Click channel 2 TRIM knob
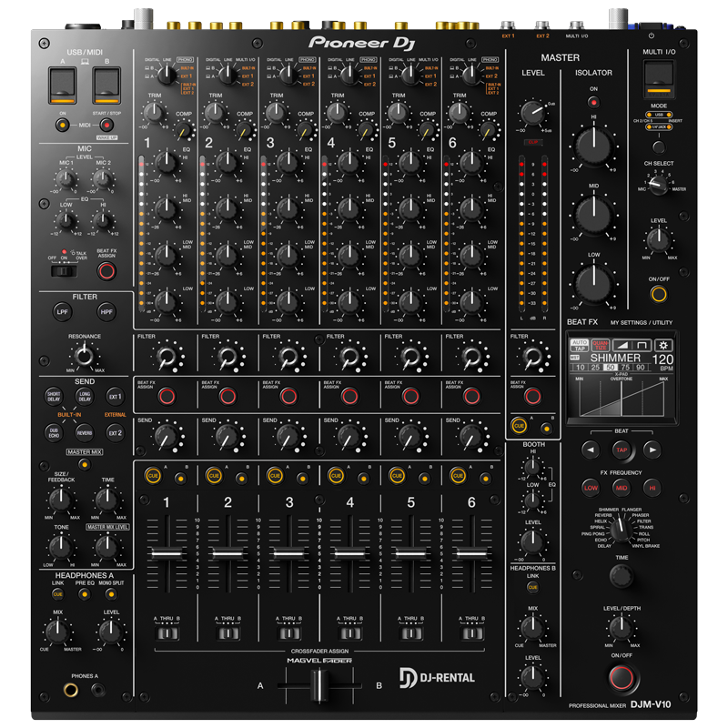 pyautogui.click(x=215, y=112)
